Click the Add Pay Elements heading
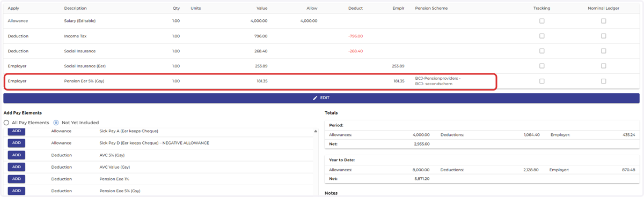The width and height of the screenshot is (644, 197). click(23, 113)
